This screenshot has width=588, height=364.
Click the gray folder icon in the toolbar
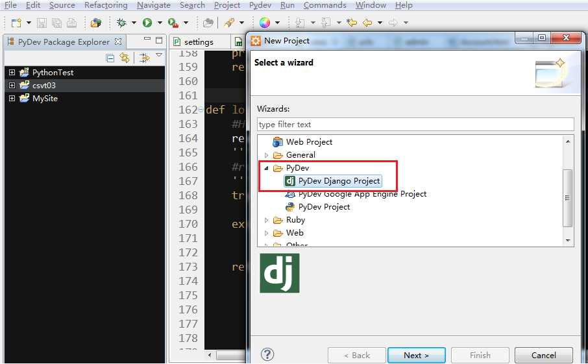coord(208,23)
